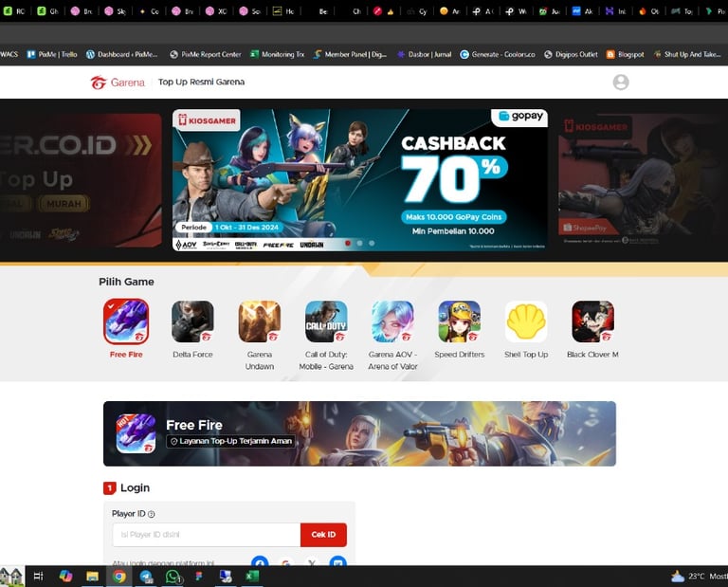Switch to the Sky browser tab
This screenshot has width=728, height=587.
(115, 11)
